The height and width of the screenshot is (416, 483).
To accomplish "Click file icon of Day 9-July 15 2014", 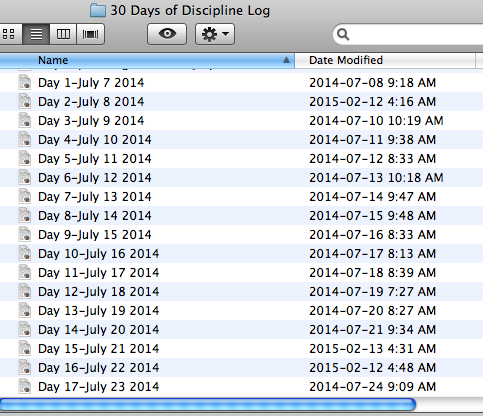I will coord(25,234).
